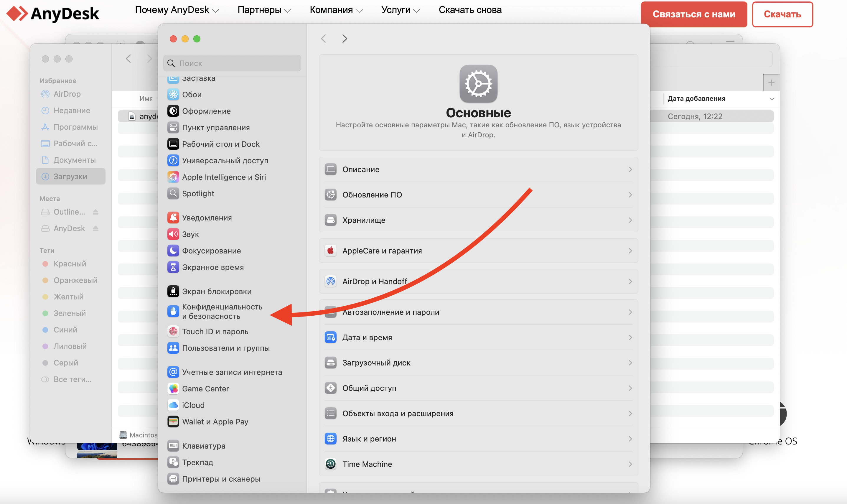Expand AirDrop и Handoff row chevron

click(630, 281)
